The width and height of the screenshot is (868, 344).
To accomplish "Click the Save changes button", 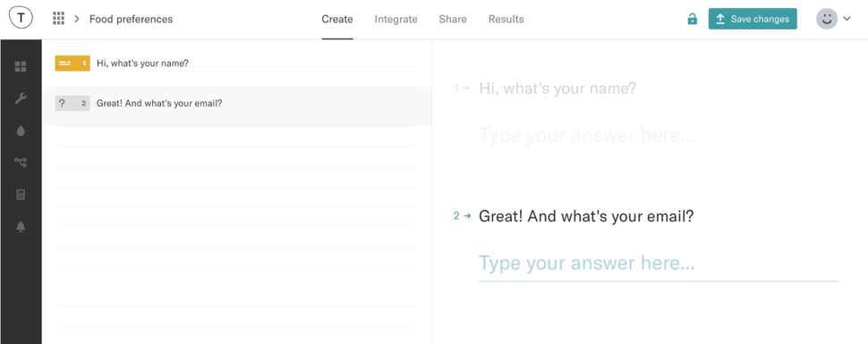I will click(x=753, y=19).
